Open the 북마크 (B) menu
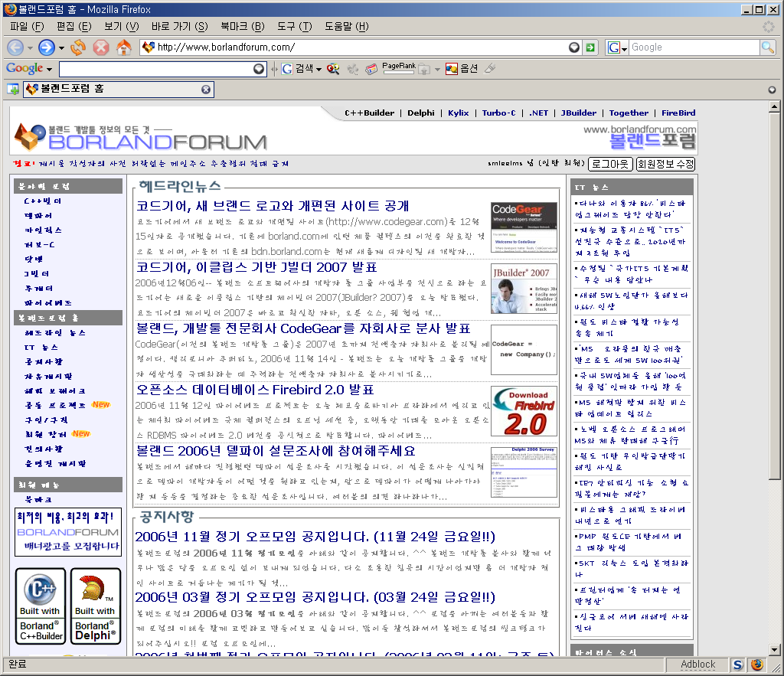The width and height of the screenshot is (784, 676). point(242,26)
